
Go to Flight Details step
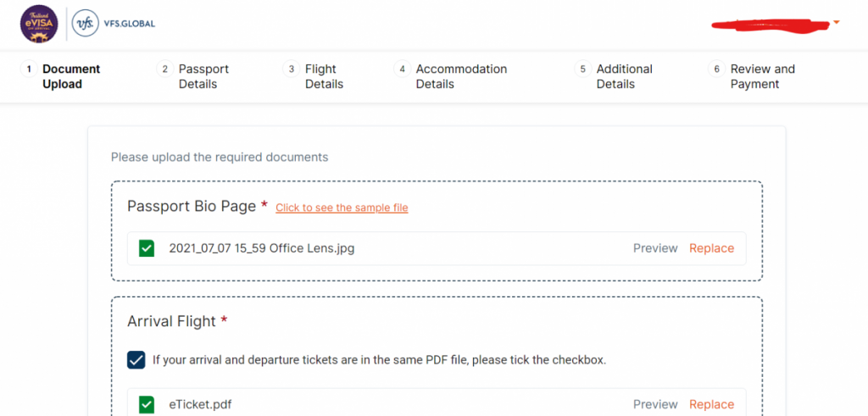click(x=325, y=76)
